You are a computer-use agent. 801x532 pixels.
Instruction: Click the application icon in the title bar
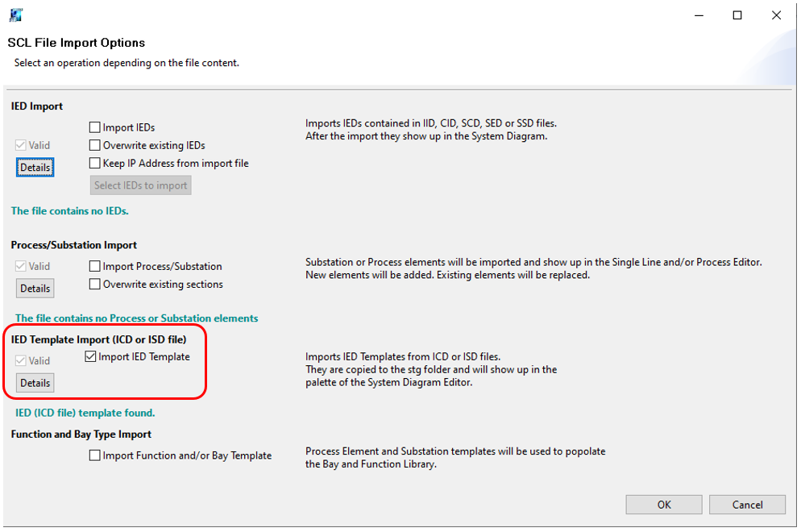click(x=15, y=15)
